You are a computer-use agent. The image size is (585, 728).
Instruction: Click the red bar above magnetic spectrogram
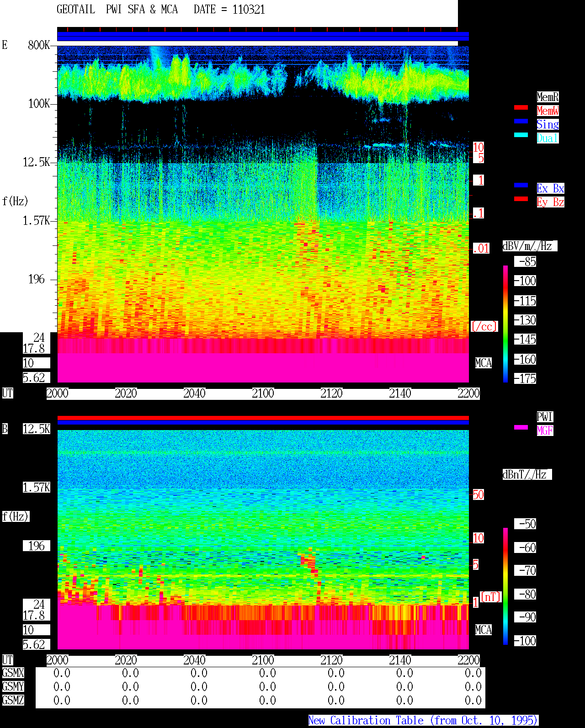263,418
